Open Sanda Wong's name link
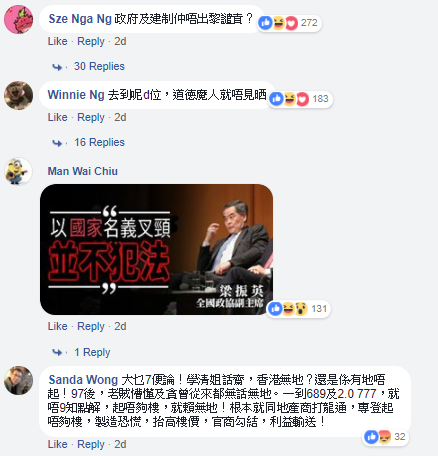438x456 pixels. tap(83, 380)
